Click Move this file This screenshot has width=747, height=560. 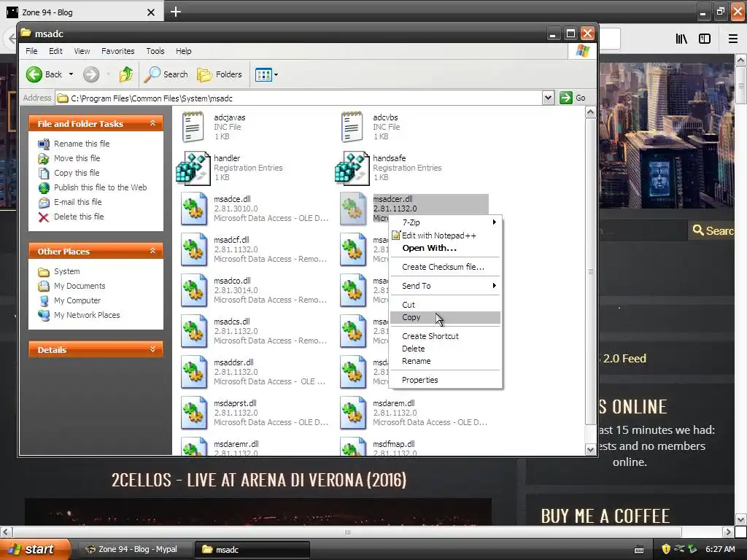point(77,158)
